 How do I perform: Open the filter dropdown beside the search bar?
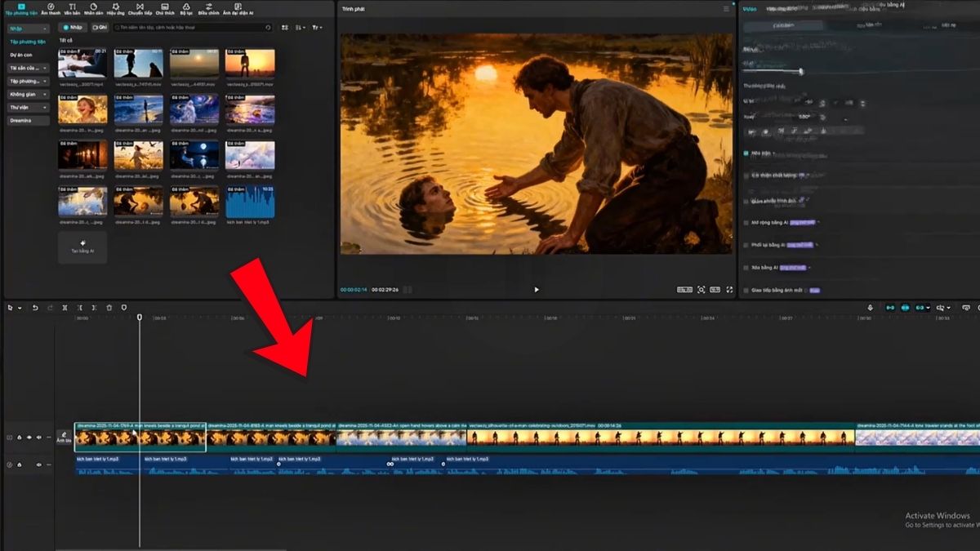(x=316, y=27)
